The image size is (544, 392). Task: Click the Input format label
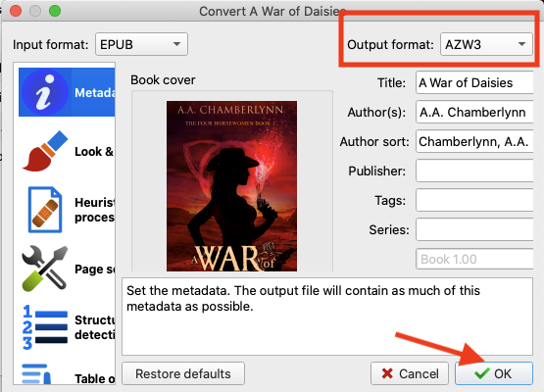51,44
